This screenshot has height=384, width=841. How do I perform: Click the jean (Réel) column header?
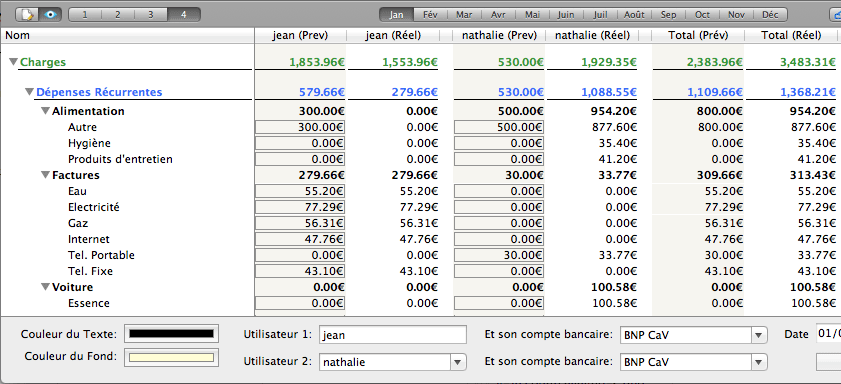pyautogui.click(x=393, y=35)
